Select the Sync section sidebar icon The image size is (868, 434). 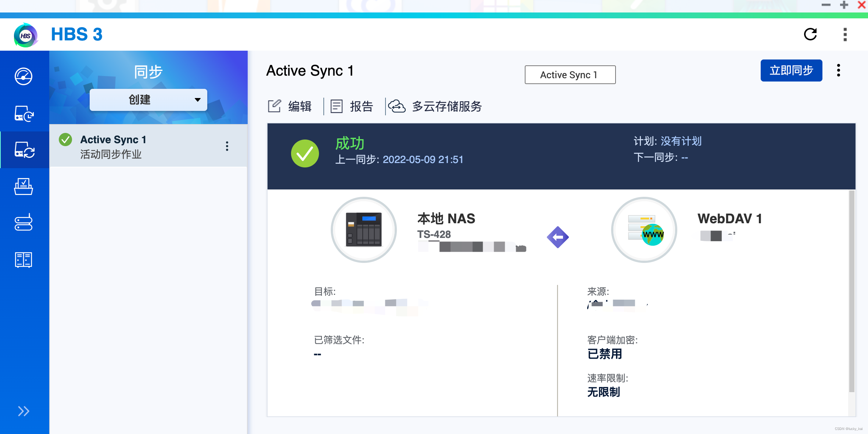(24, 150)
